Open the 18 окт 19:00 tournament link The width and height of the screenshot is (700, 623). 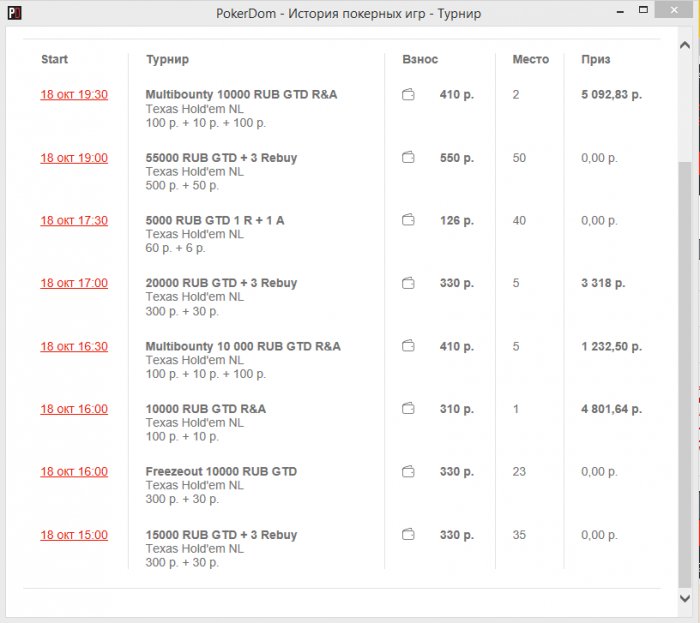[74, 158]
